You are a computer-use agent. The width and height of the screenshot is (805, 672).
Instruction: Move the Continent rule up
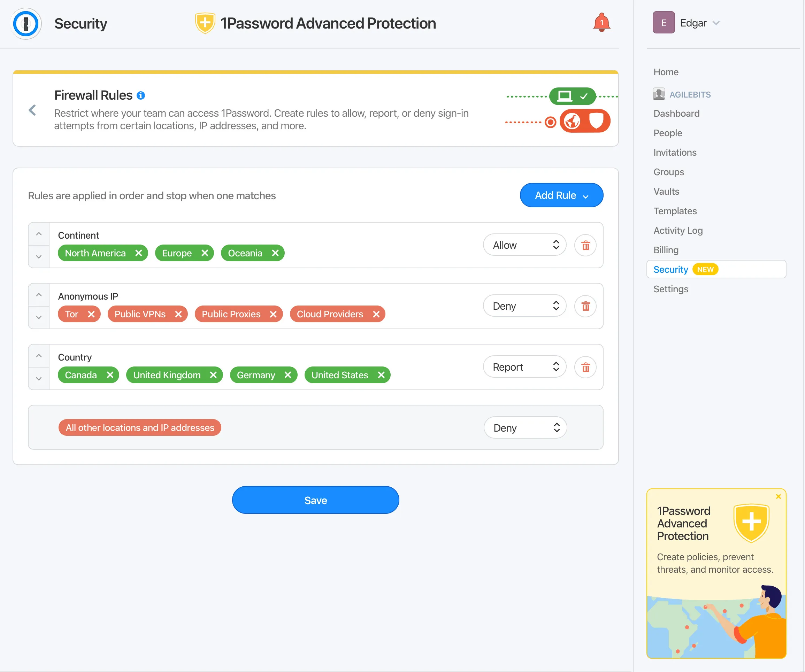click(39, 234)
